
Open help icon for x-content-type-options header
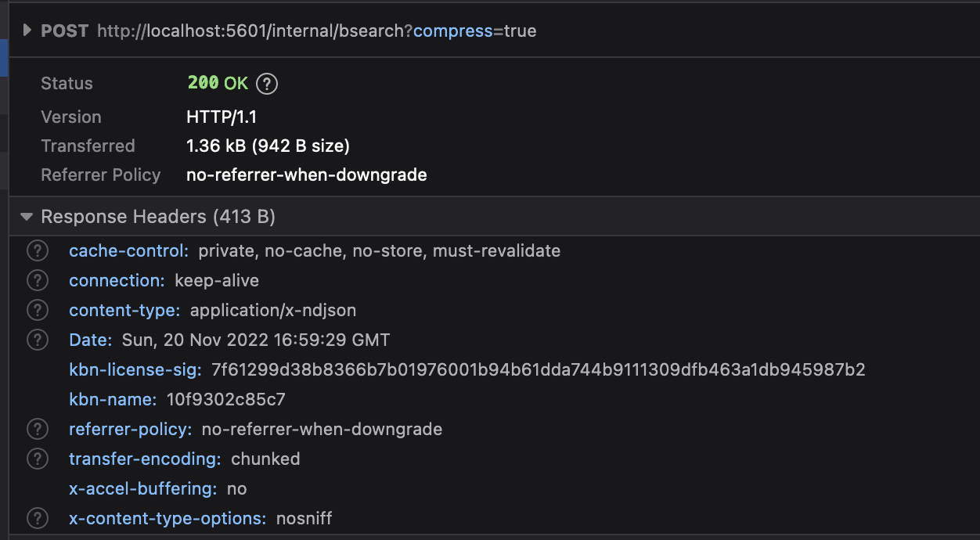click(x=38, y=519)
